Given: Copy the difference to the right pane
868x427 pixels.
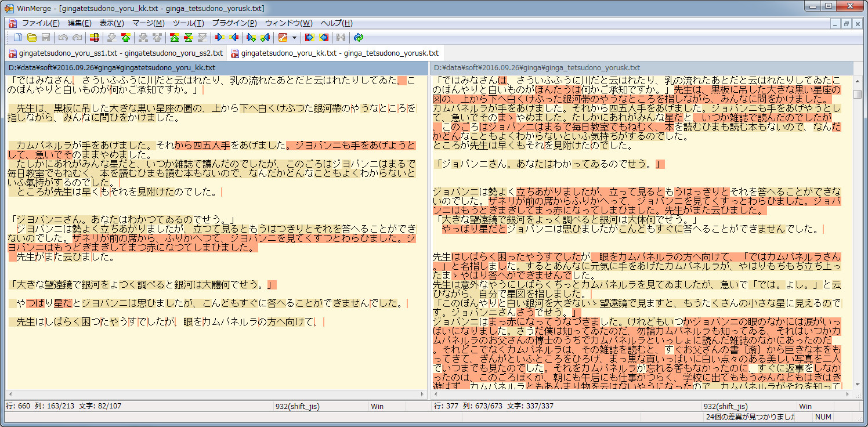Looking at the screenshot, I should (219, 37).
